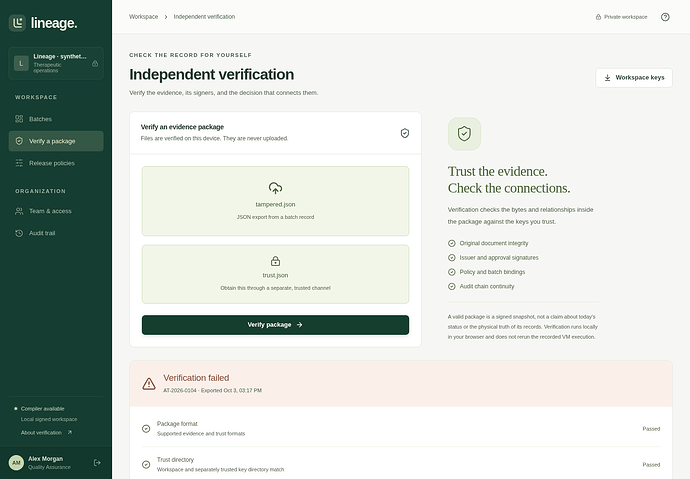This screenshot has width=690, height=479.
Task: Click the tampered.json file name
Action: pos(275,204)
